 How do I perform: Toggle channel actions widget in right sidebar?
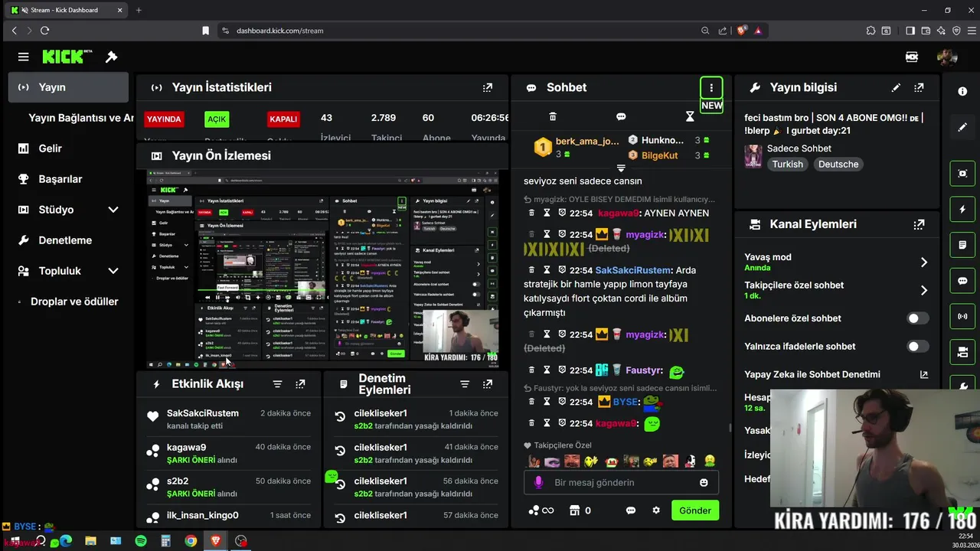[x=962, y=352]
